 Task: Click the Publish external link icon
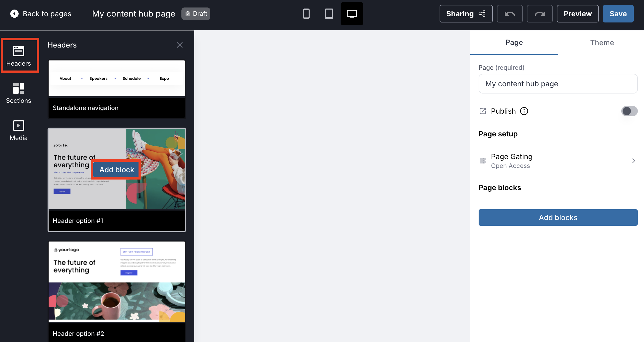pos(483,111)
